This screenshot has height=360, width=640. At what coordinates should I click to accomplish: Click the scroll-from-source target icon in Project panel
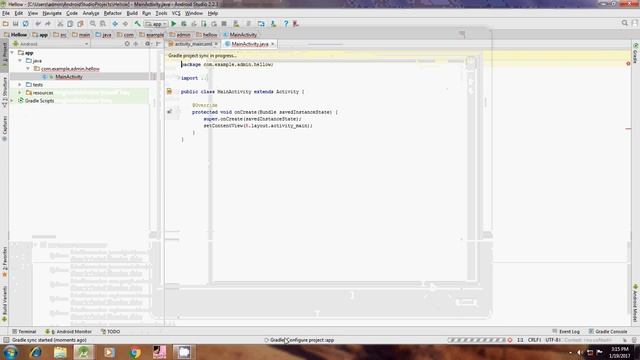127,44
